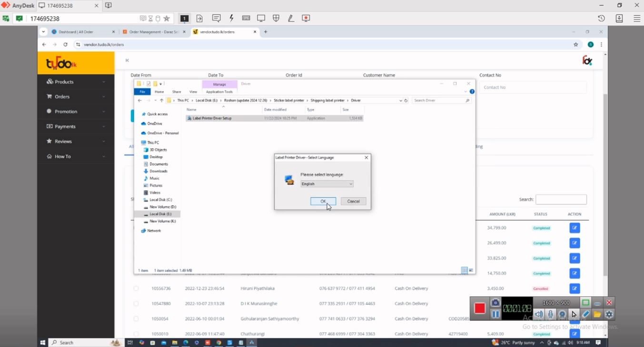Click the orders table Search field
The height and width of the screenshot is (347, 644).
(x=561, y=199)
